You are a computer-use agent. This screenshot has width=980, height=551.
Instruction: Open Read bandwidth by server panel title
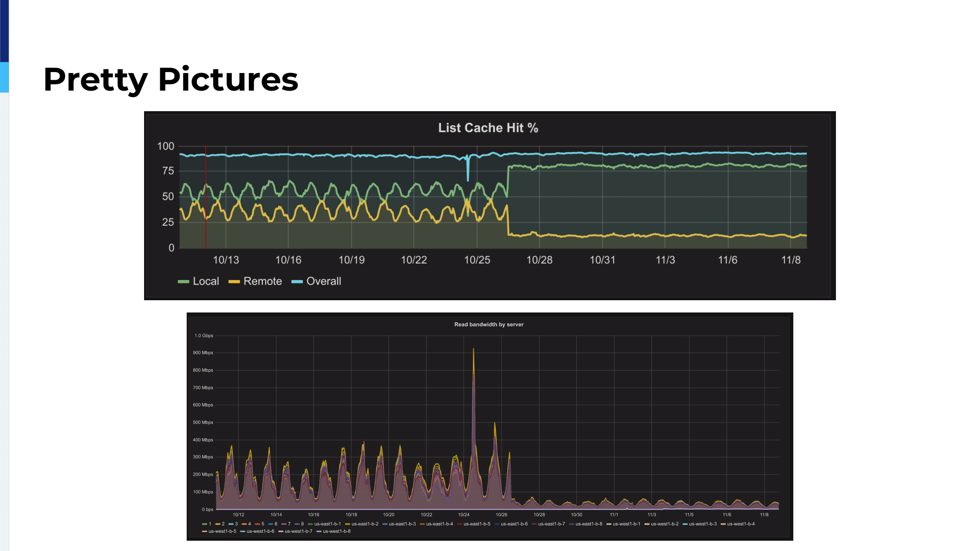point(489,324)
